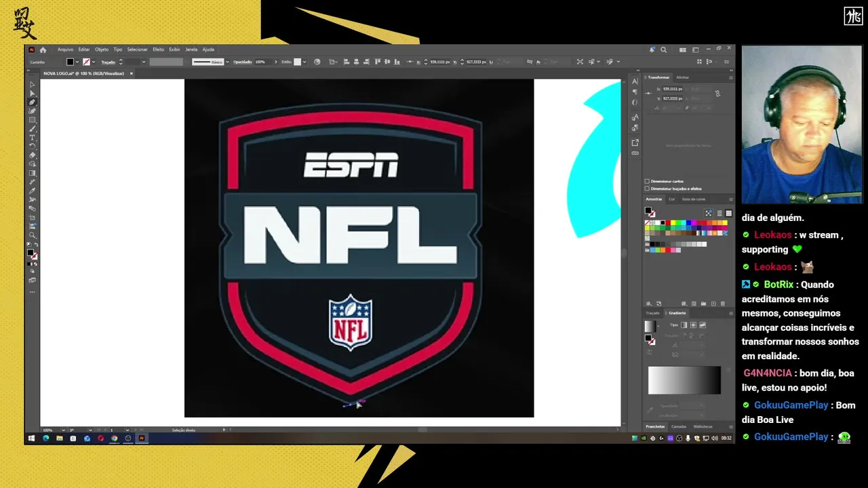
Task: Expand opacity arrow next to 100%
Action: [275, 62]
